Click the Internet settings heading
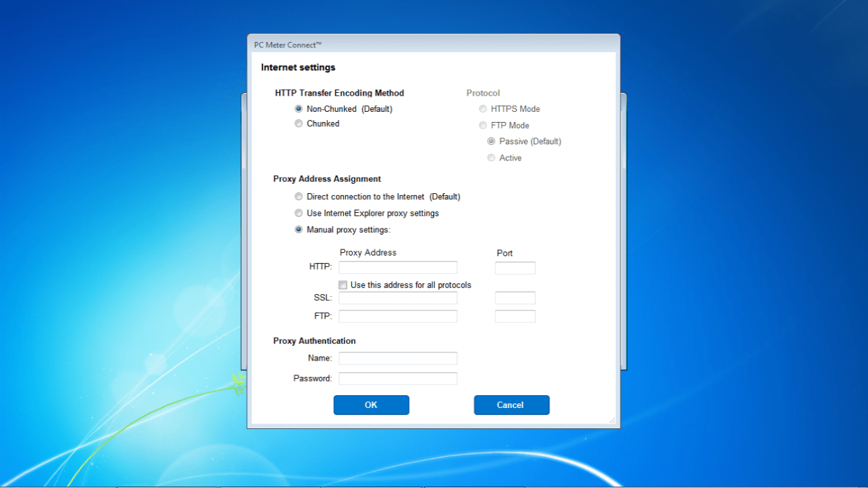This screenshot has width=868, height=488. coord(298,68)
